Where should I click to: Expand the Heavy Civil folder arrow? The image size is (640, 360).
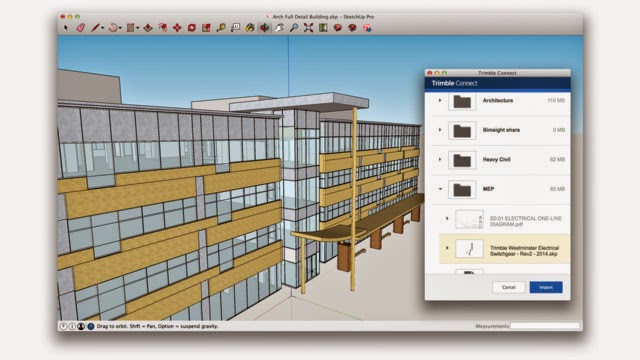click(440, 159)
